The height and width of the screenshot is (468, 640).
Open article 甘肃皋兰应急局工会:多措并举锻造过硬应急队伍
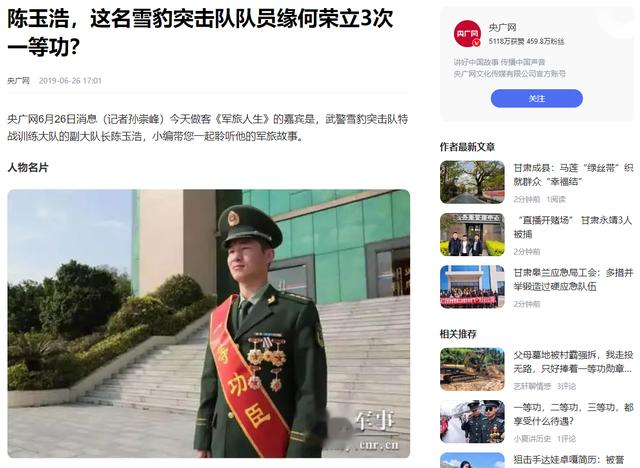pyautogui.click(x=573, y=279)
